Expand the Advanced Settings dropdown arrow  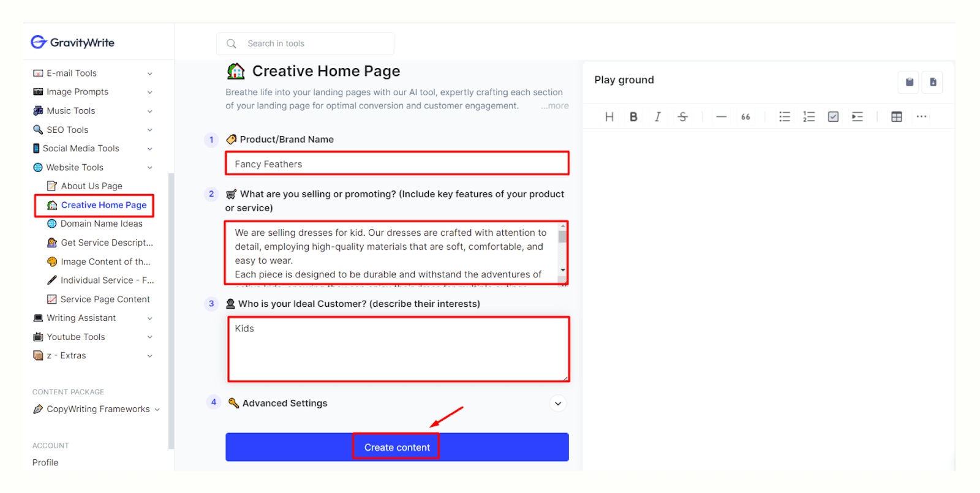point(558,404)
